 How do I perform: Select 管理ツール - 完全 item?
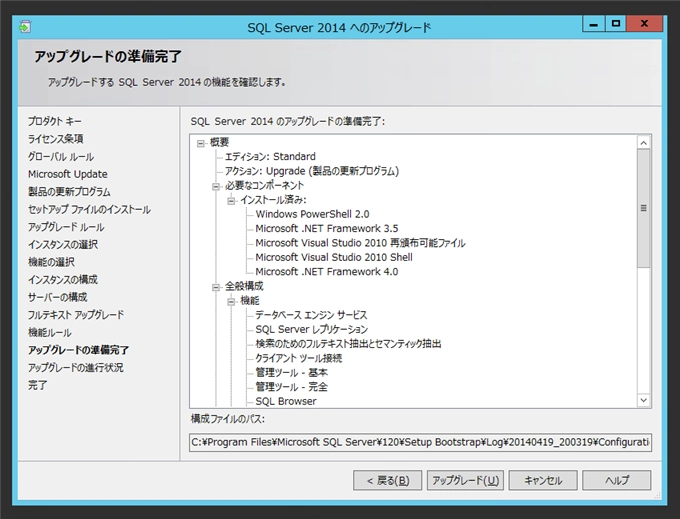click(x=291, y=387)
